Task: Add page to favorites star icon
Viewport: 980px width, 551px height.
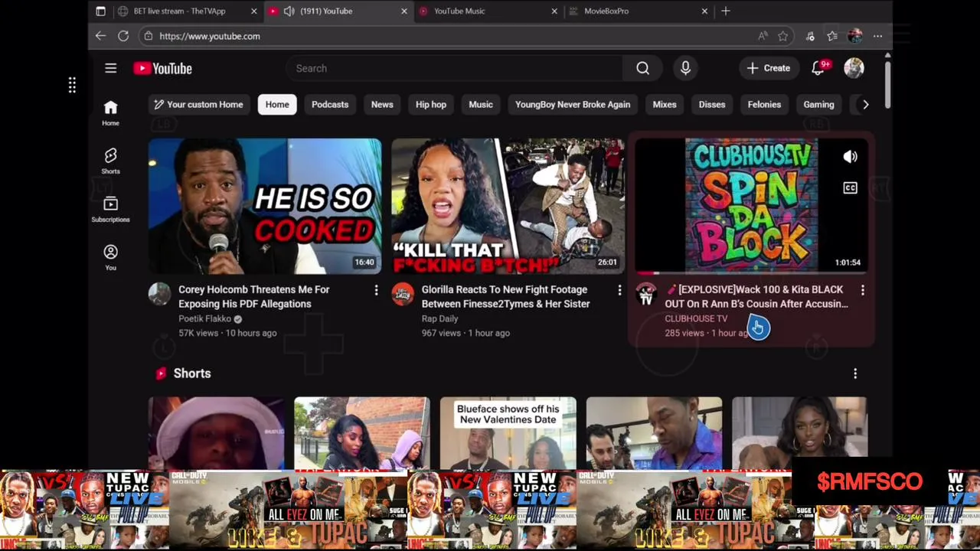Action: pyautogui.click(x=782, y=36)
